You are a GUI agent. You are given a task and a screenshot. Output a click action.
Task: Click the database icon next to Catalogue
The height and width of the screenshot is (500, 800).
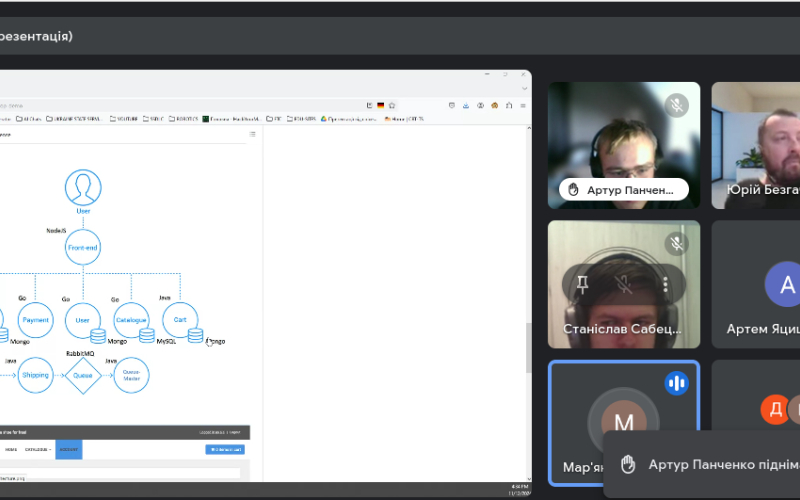[x=147, y=336]
